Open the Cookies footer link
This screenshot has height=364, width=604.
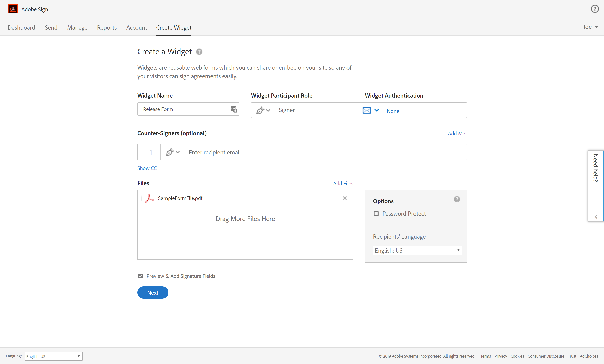(x=517, y=356)
